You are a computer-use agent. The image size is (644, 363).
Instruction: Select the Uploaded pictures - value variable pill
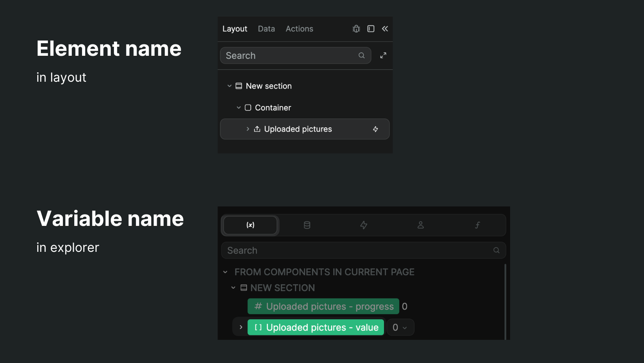click(x=315, y=327)
